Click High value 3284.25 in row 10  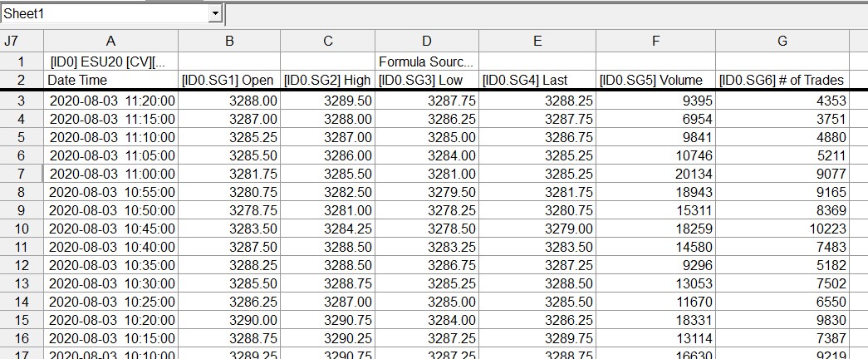[328, 229]
